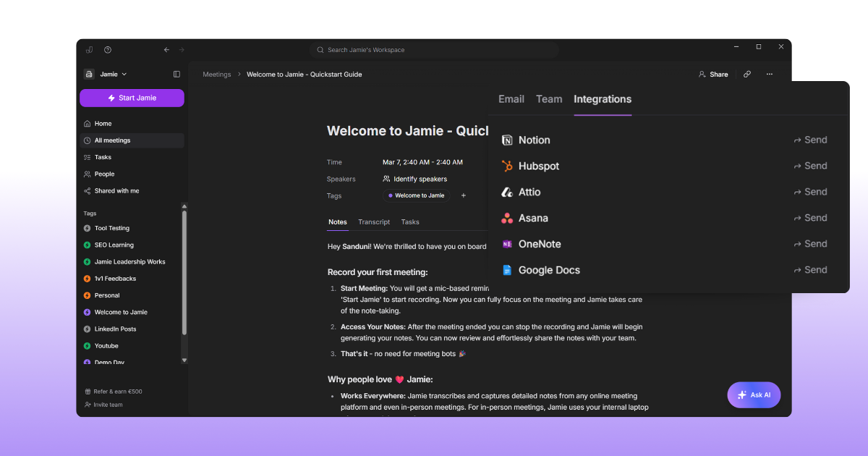
Task: Click the tag list scrollbar down arrow
Action: click(x=184, y=360)
